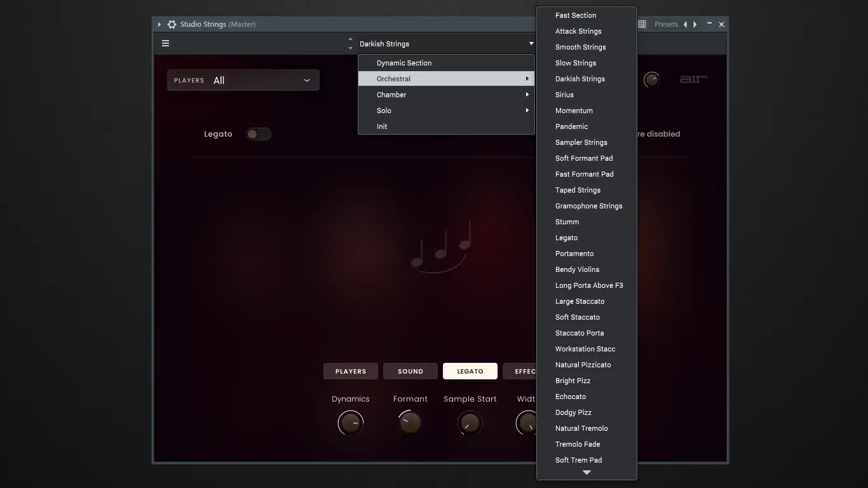Expand the Orchestral submenu

click(446, 79)
